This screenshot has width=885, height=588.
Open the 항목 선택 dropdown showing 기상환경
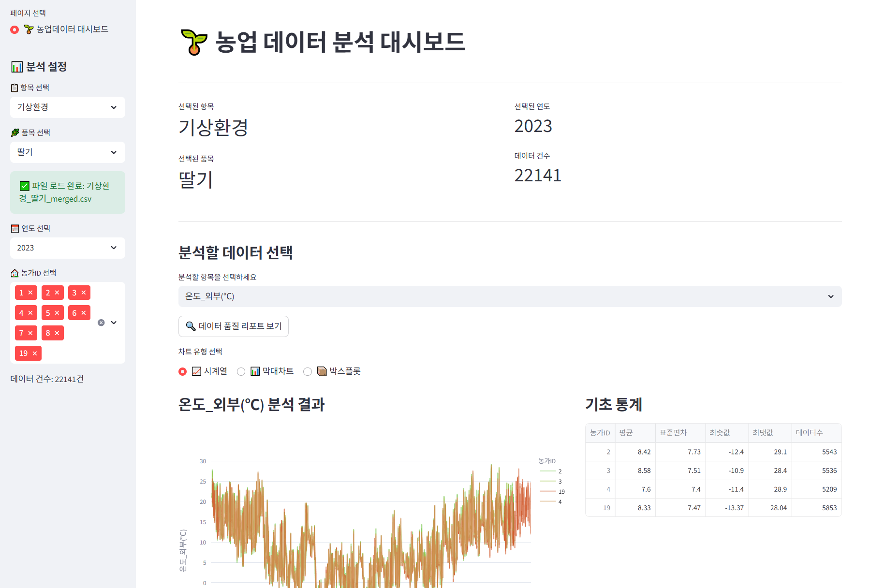[x=67, y=107]
